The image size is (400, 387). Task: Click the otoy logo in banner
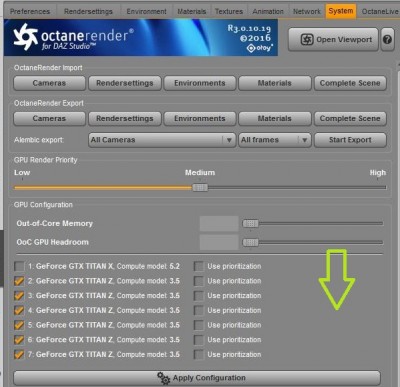[260, 48]
